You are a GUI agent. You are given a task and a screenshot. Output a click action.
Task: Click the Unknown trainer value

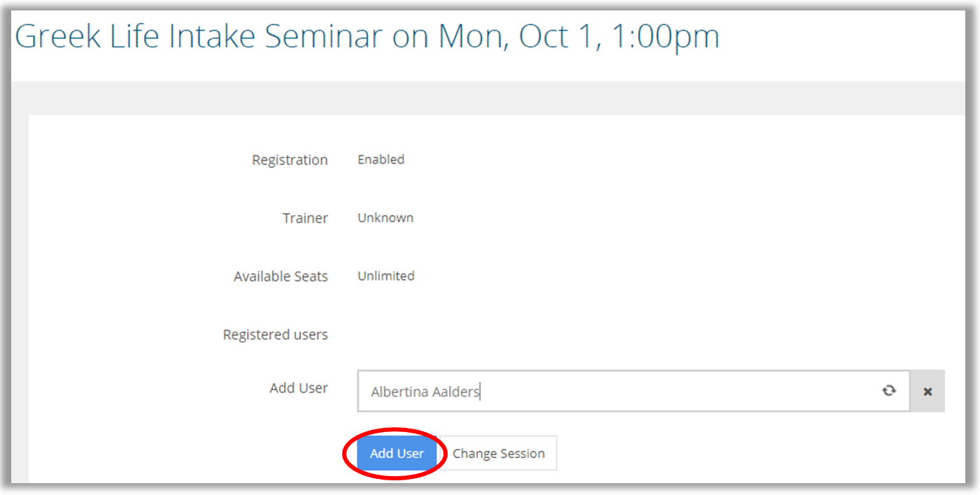[385, 217]
